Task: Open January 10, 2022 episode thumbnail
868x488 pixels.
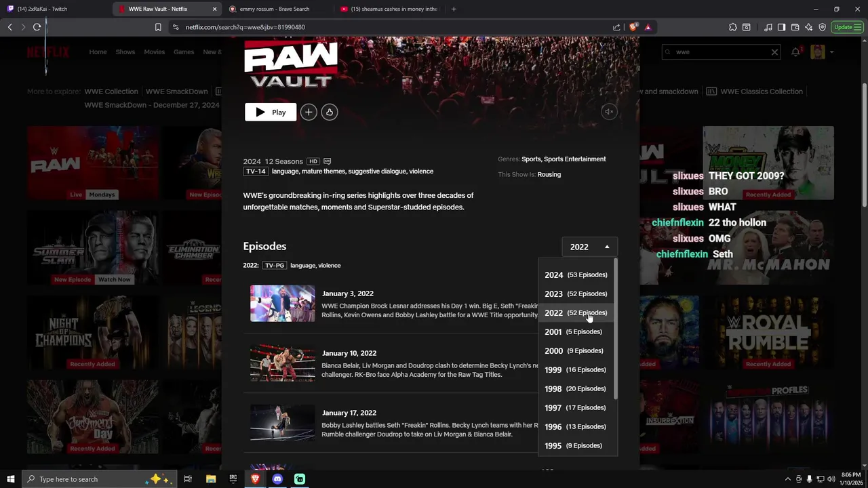Action: [282, 363]
